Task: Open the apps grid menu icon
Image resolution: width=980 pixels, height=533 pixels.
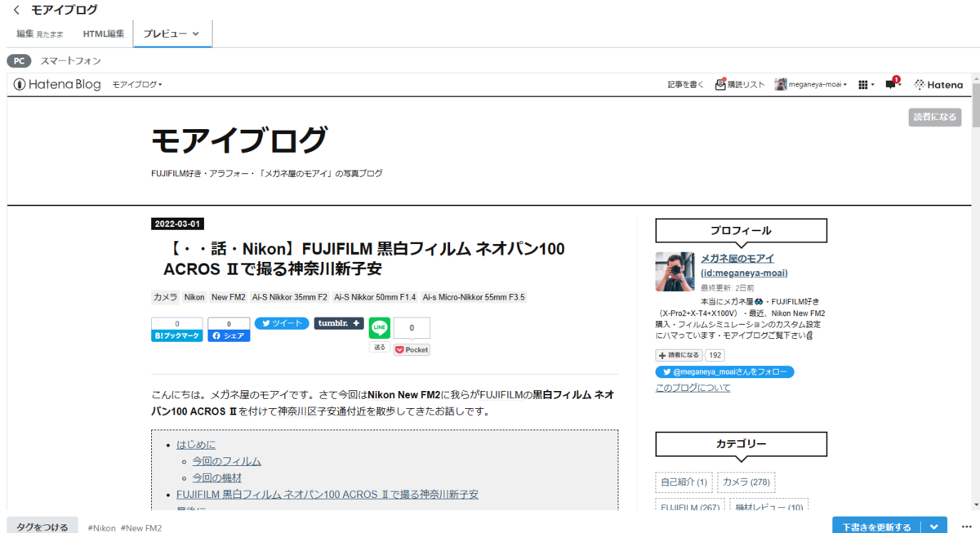Action: tap(866, 84)
